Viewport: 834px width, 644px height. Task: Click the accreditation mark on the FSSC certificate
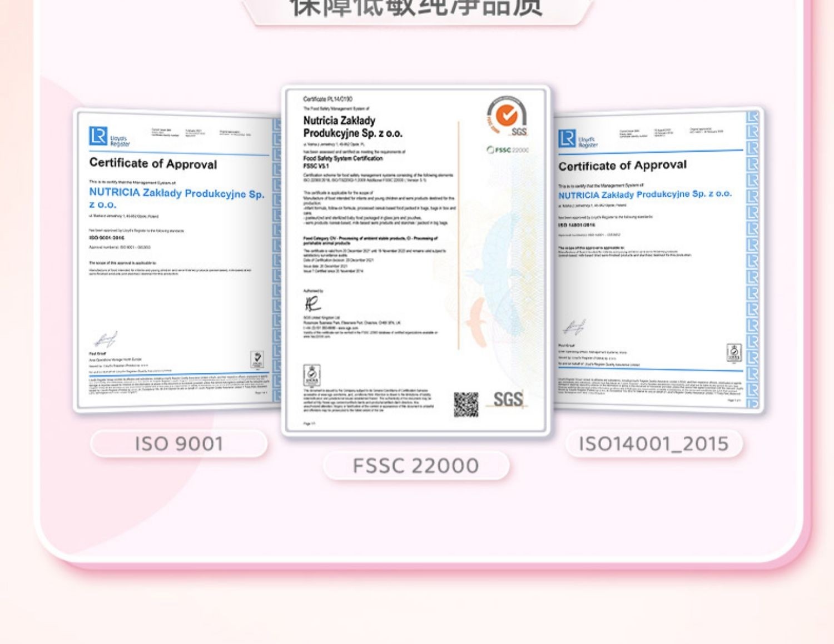[311, 376]
